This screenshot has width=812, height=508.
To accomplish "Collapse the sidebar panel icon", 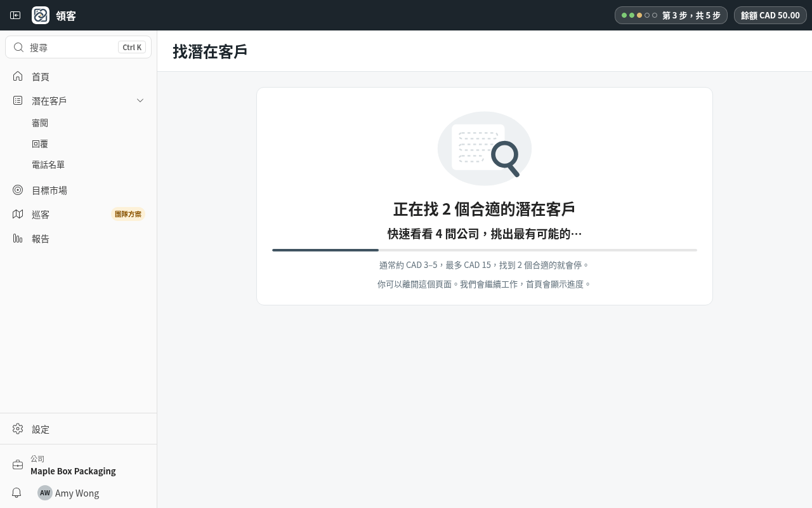I will (16, 15).
